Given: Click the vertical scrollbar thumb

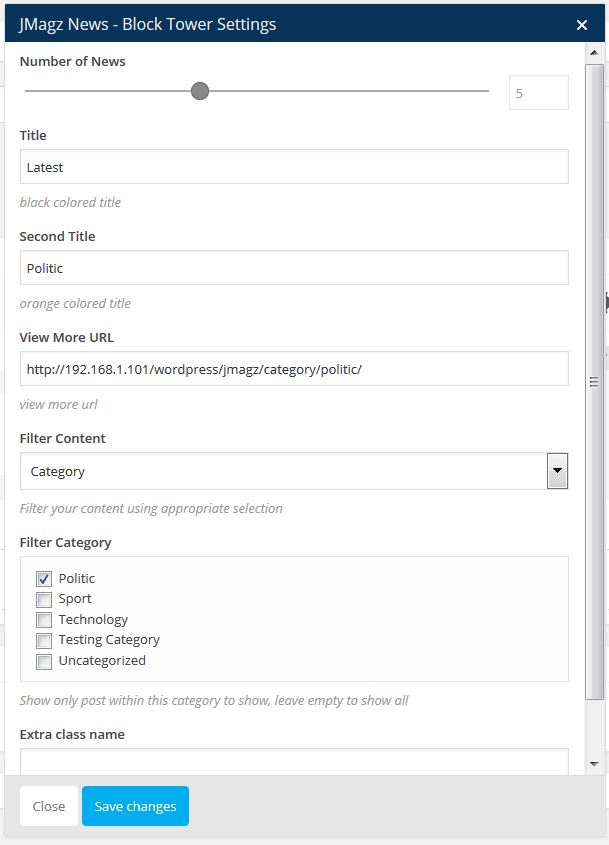Looking at the screenshot, I should click(x=594, y=380).
